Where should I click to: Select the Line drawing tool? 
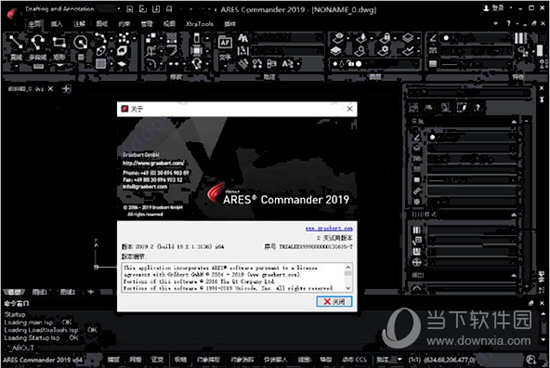pos(16,42)
